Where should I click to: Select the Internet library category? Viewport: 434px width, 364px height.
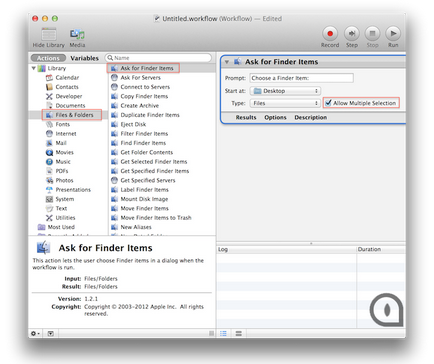(x=66, y=134)
